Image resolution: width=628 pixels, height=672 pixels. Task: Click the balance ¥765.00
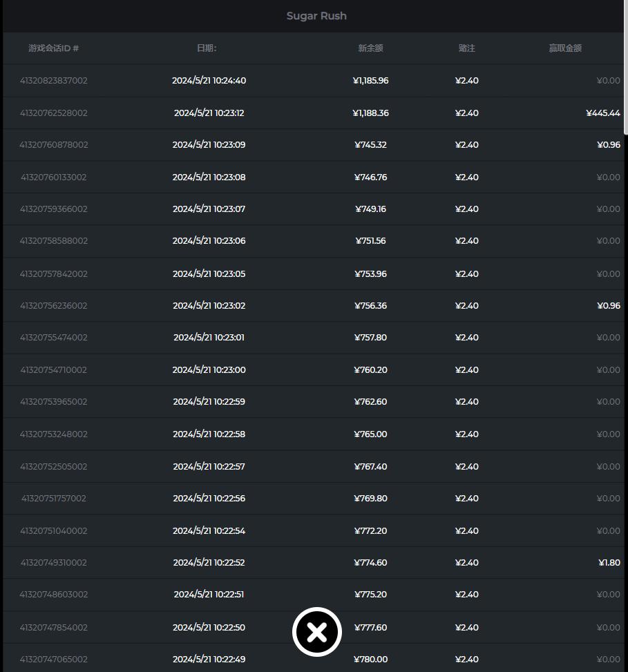[x=371, y=434]
